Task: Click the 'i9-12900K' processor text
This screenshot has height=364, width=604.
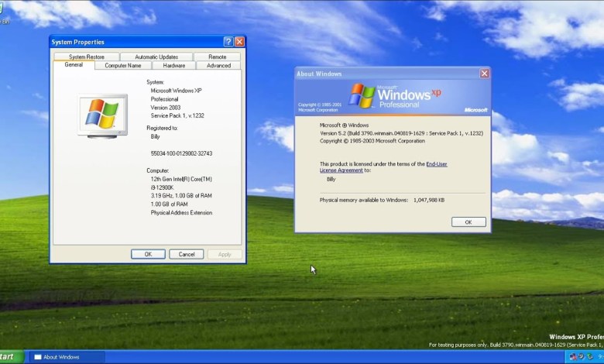Action: point(162,187)
